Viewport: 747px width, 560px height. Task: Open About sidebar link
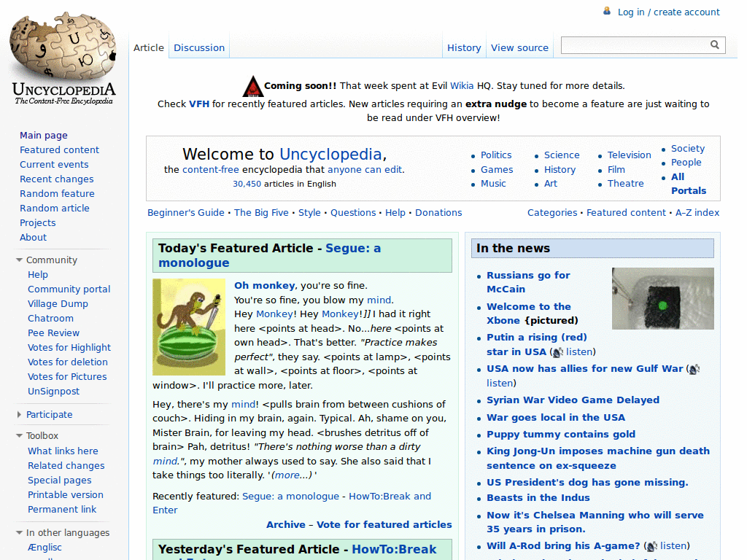pos(33,237)
